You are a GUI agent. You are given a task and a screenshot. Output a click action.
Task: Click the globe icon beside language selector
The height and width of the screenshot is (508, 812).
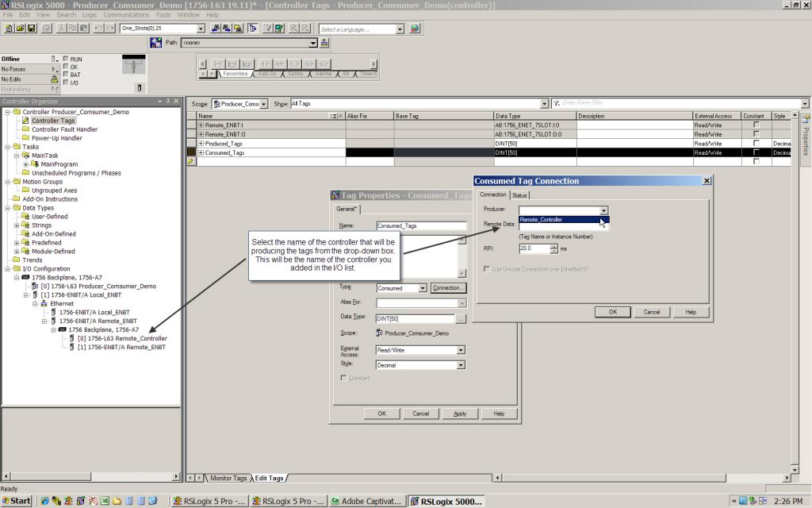tap(414, 29)
